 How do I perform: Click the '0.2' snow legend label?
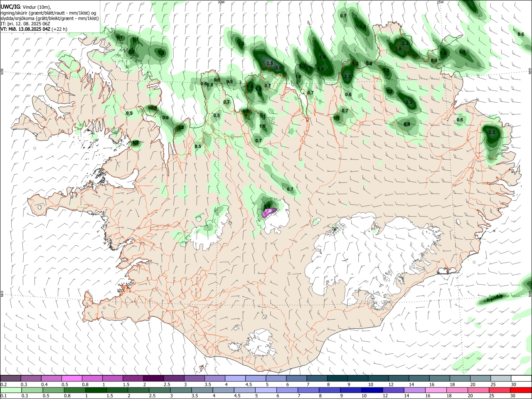coord(3,384)
